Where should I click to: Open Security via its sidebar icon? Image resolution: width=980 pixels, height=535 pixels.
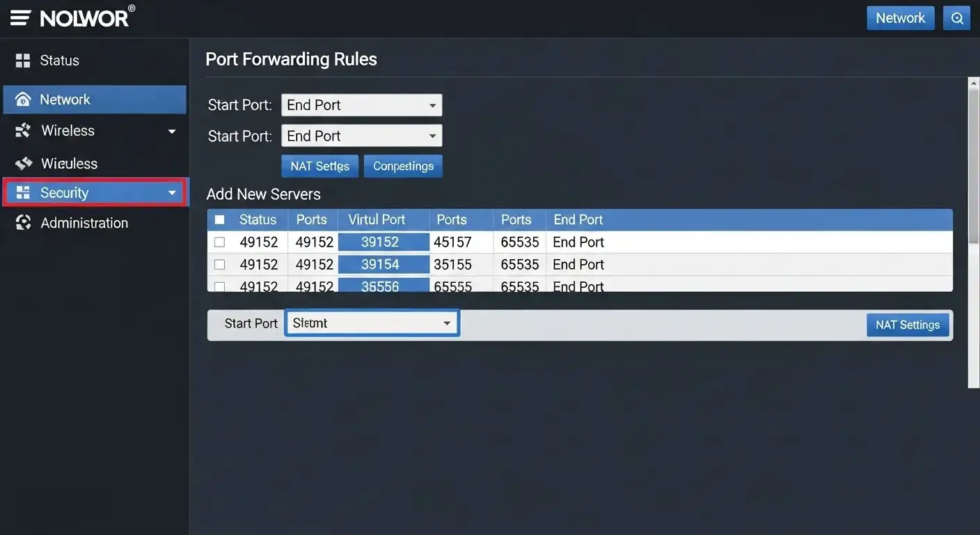[23, 192]
